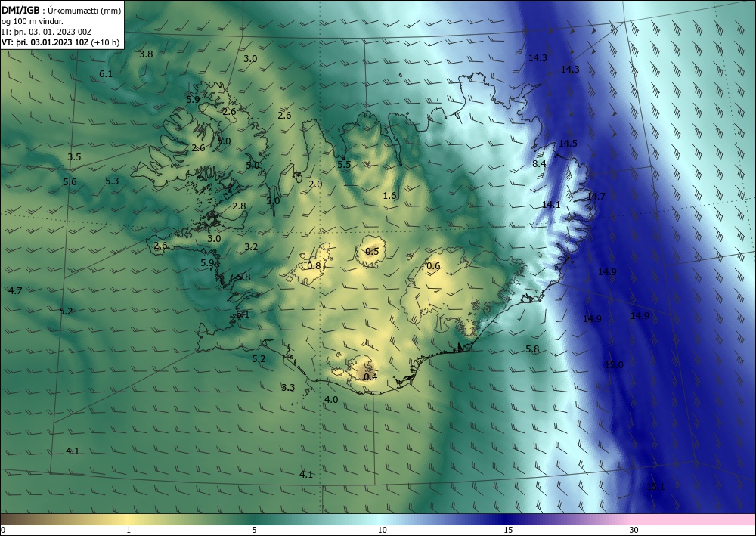Click the 15.1 value on the map
The width and height of the screenshot is (756, 536).
tap(655, 486)
